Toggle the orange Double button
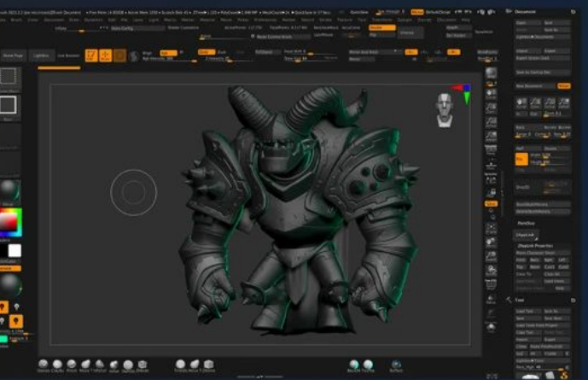 (381, 27)
